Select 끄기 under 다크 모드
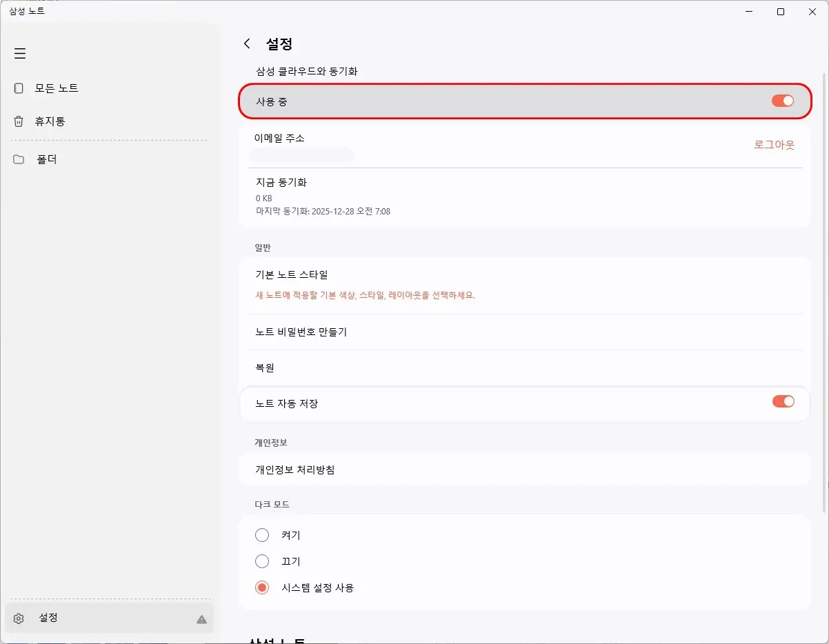The height and width of the screenshot is (644, 829). click(262, 561)
